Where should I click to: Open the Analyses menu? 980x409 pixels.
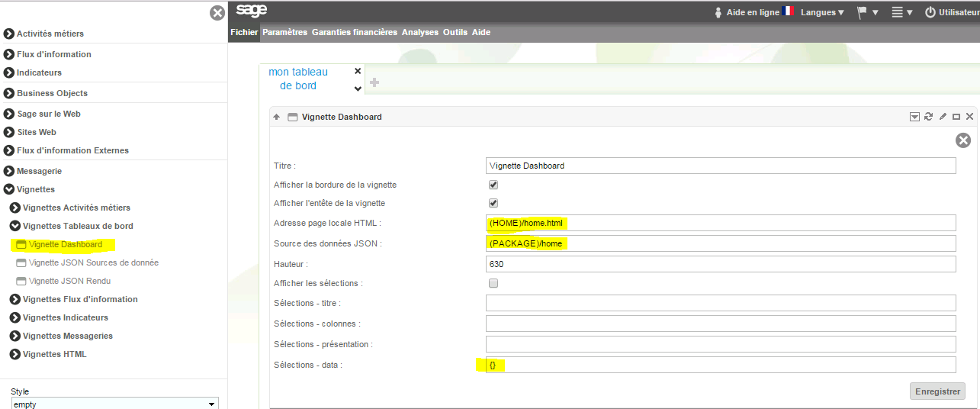click(x=420, y=32)
